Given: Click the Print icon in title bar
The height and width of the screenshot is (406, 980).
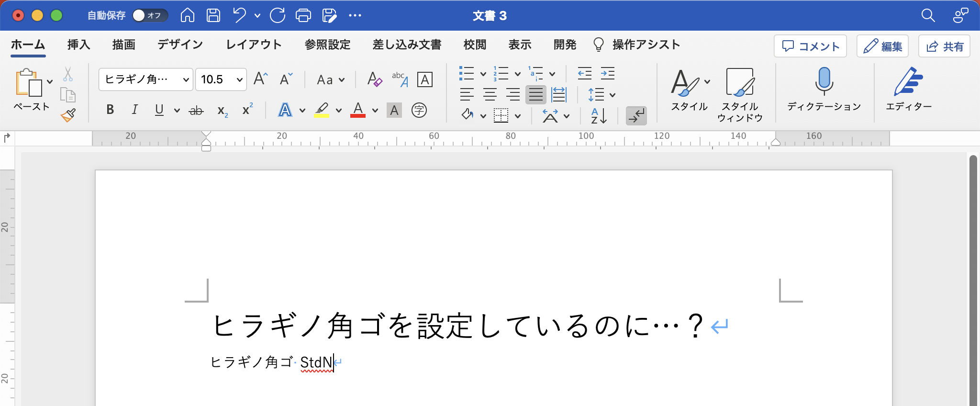Looking at the screenshot, I should [303, 16].
